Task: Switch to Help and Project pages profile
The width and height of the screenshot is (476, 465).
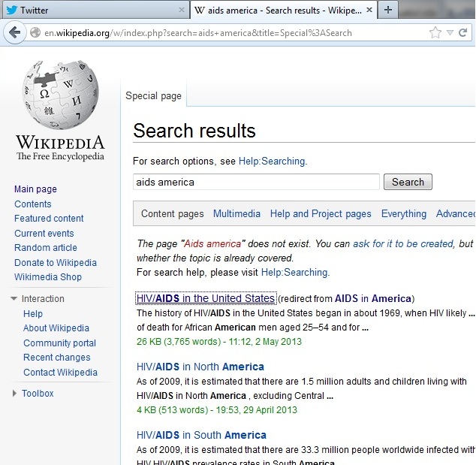Action: [x=321, y=213]
